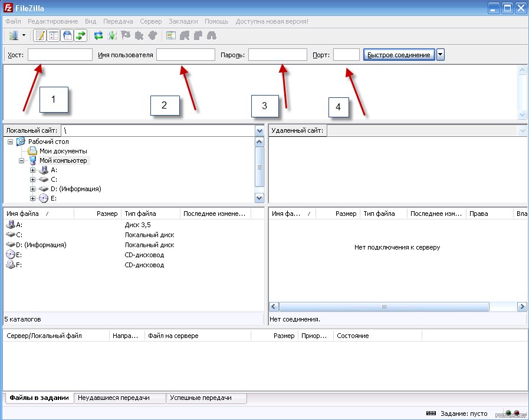Toggle the local directory tree display
The height and width of the screenshot is (420, 529).
54,35
